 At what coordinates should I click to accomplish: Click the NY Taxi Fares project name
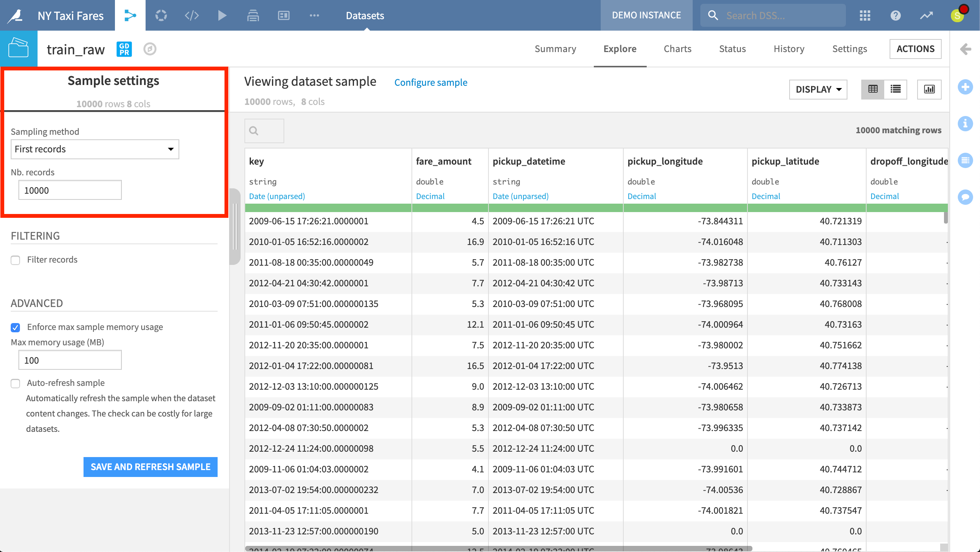[71, 16]
